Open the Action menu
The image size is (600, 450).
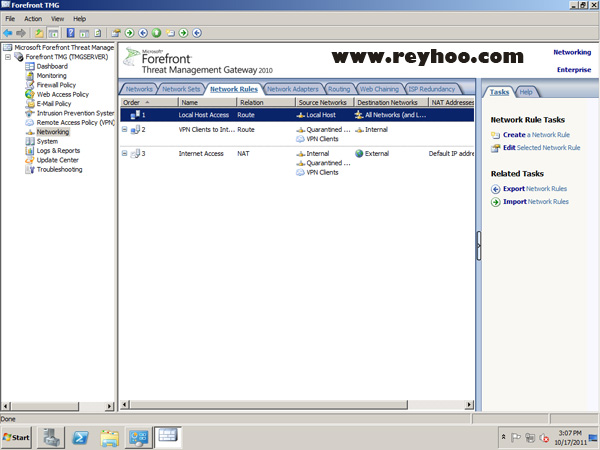click(x=33, y=19)
